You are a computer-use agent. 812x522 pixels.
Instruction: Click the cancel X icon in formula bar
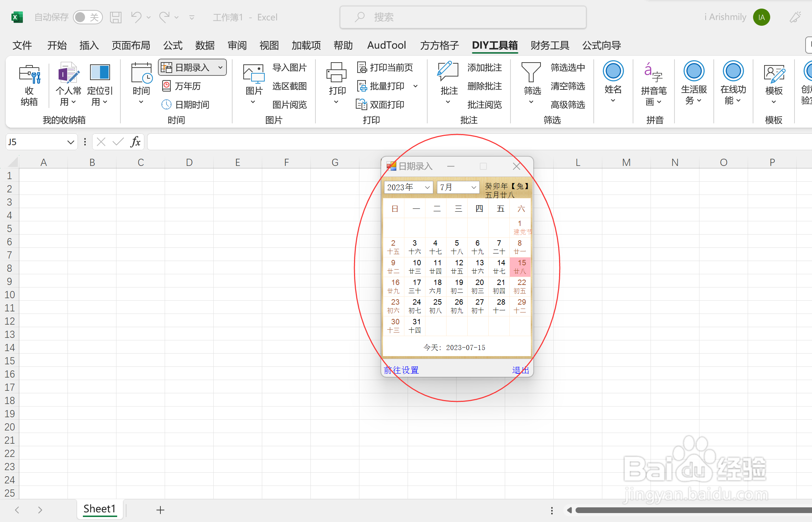click(x=101, y=142)
